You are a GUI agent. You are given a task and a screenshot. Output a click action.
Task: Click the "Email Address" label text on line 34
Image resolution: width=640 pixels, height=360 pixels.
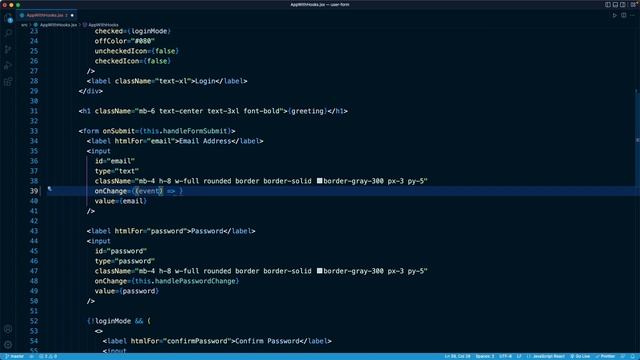tap(205, 141)
